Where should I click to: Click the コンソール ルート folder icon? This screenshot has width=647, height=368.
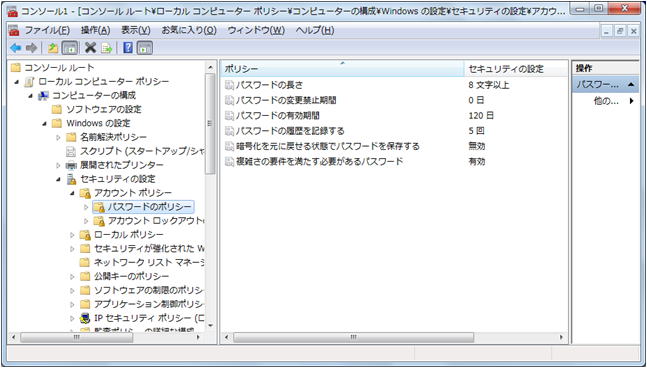tap(16, 68)
